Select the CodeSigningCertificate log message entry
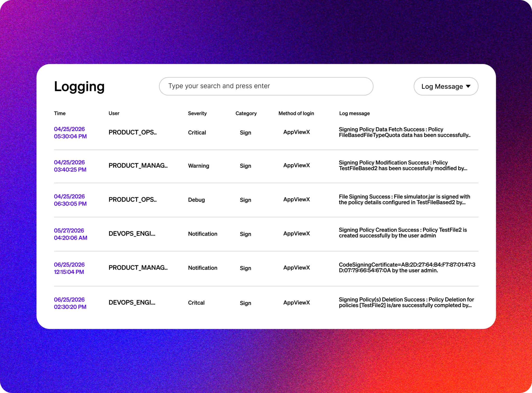532x393 pixels. pyautogui.click(x=407, y=268)
